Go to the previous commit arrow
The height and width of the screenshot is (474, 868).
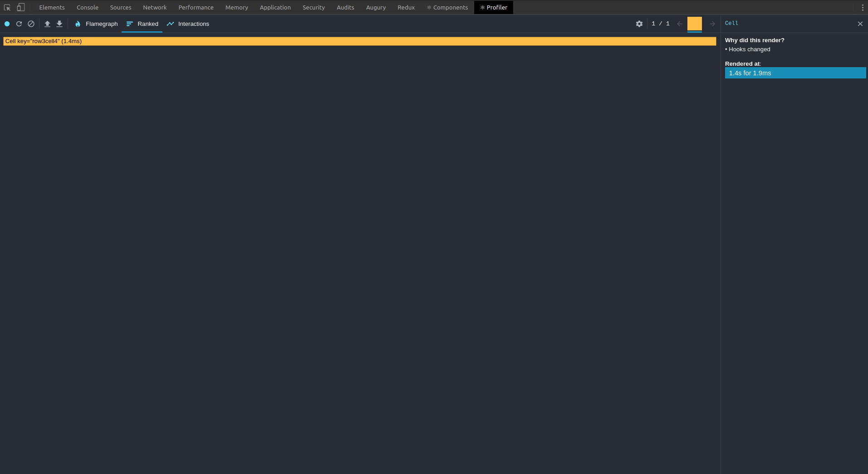coord(679,24)
